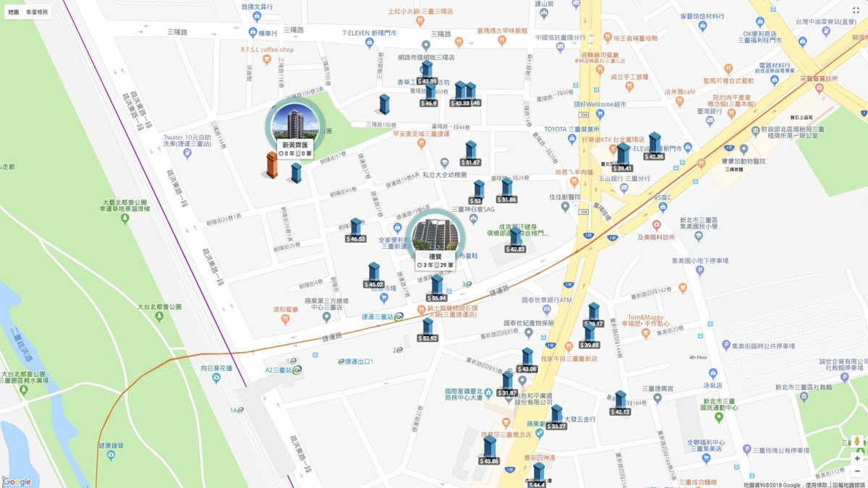The width and height of the screenshot is (868, 488).
Task: Select the R.F.S.L coffee shop pin
Action: [x=267, y=59]
